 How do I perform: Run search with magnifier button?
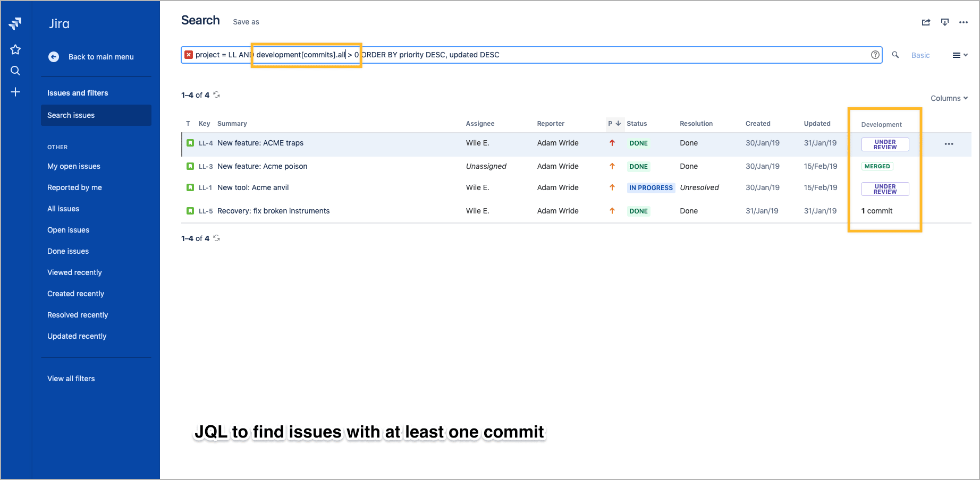[x=895, y=55]
